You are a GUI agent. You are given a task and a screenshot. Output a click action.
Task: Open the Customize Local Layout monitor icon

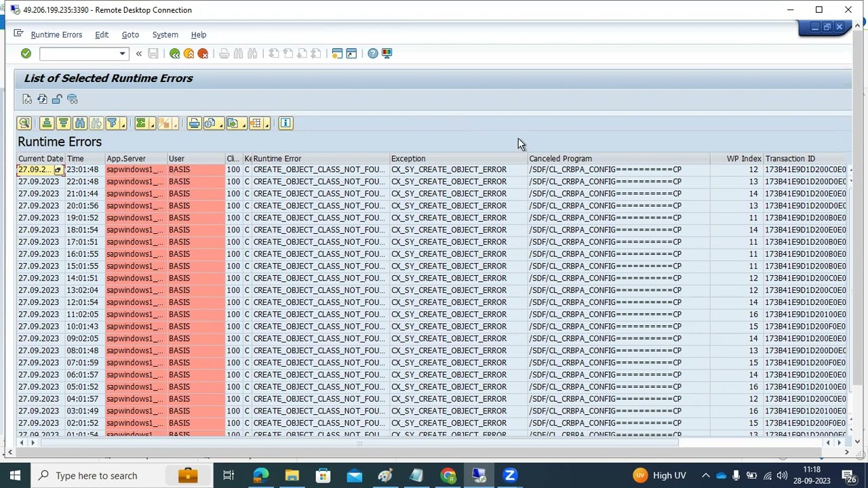click(387, 54)
